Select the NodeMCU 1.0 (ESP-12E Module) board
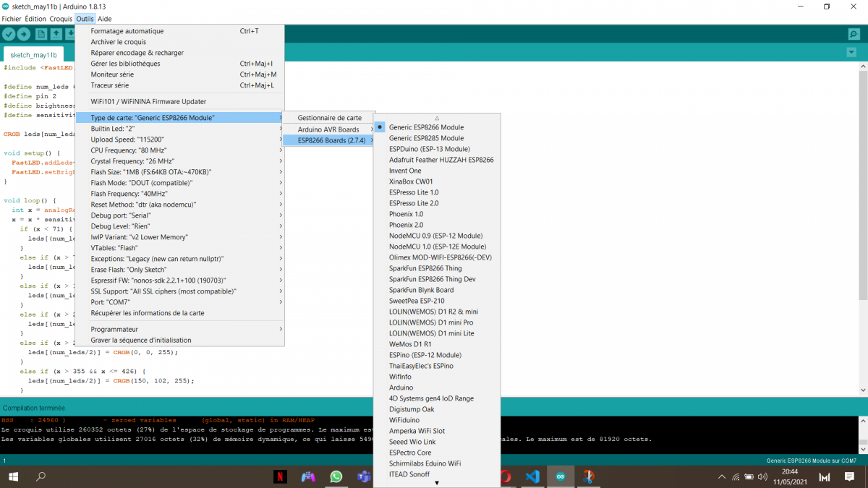 point(437,247)
